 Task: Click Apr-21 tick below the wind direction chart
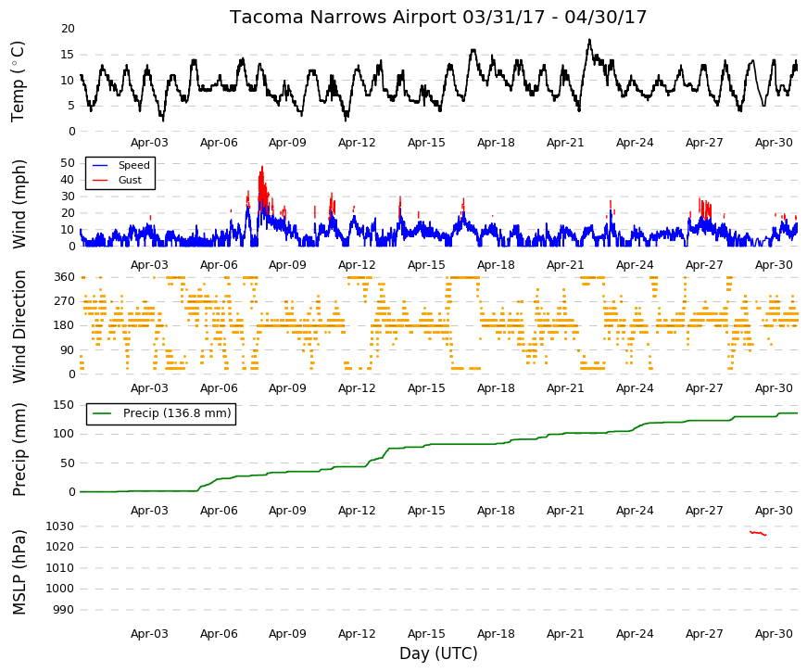(565, 388)
